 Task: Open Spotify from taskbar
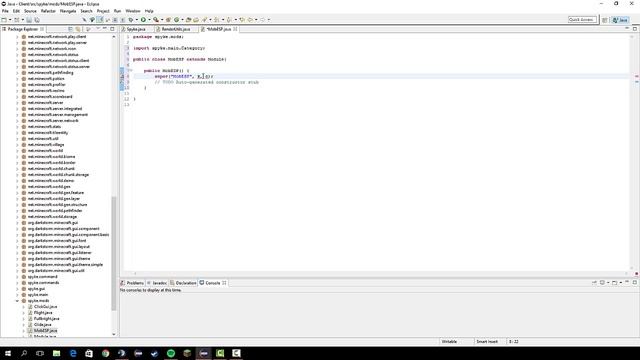coord(171,353)
